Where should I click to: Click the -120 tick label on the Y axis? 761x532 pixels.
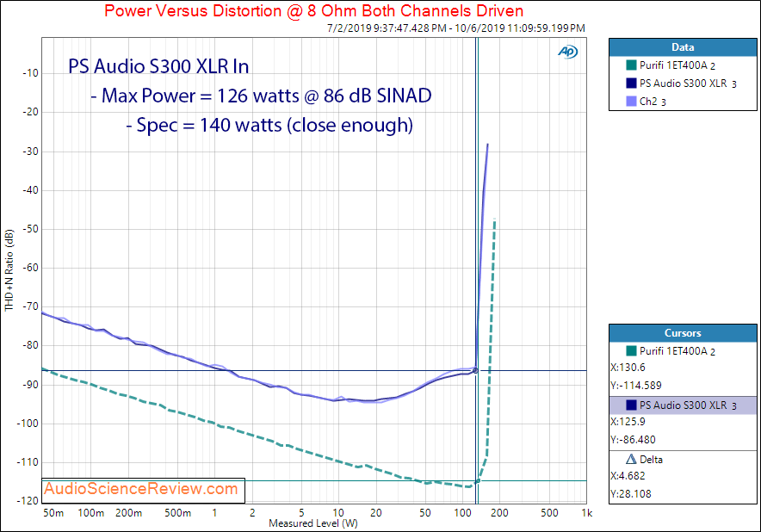point(28,500)
